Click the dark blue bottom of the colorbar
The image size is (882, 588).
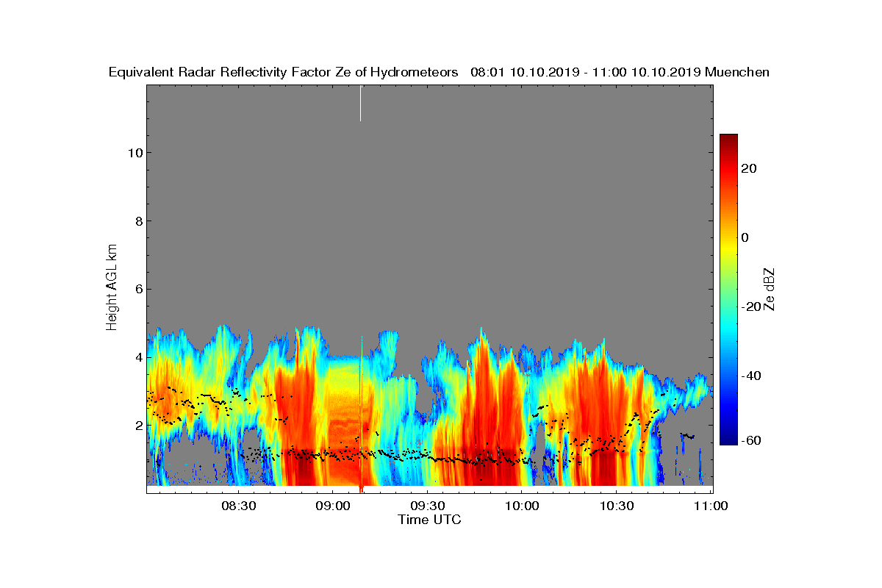point(728,439)
